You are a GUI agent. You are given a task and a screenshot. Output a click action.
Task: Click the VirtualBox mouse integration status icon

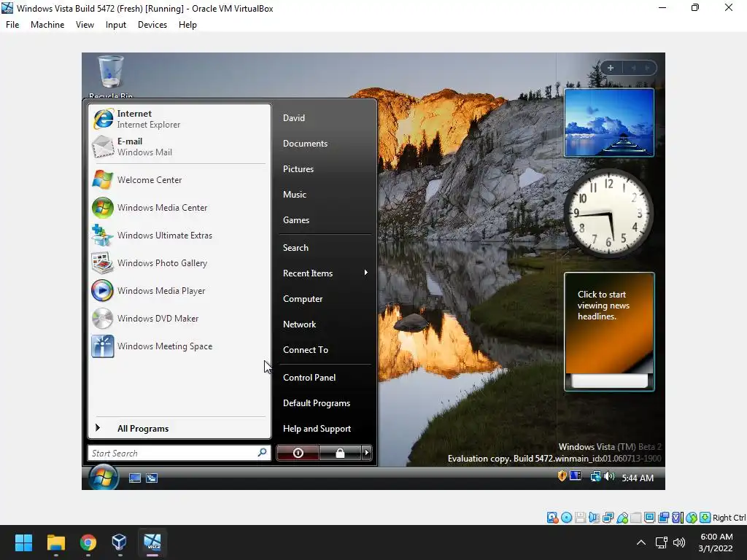pos(692,518)
